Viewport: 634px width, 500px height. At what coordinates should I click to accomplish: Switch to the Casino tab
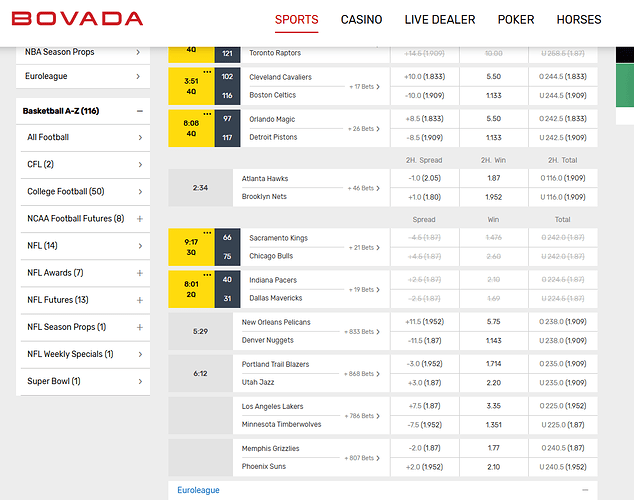(361, 20)
